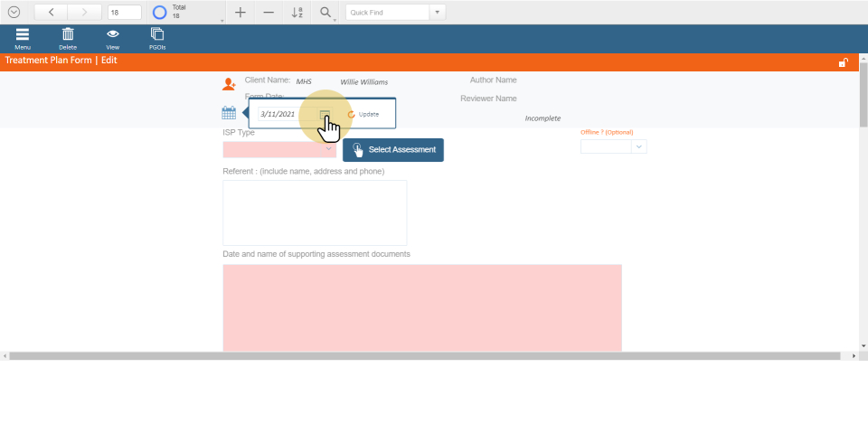Screen dimensions: 868x424
Task: Click the Referent text box
Action: coord(315,212)
